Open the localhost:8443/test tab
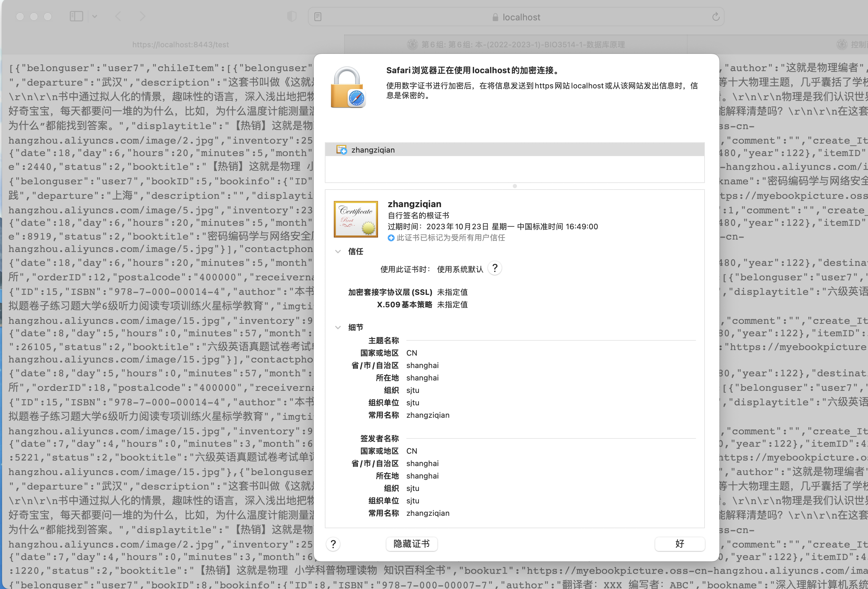 (x=180, y=45)
